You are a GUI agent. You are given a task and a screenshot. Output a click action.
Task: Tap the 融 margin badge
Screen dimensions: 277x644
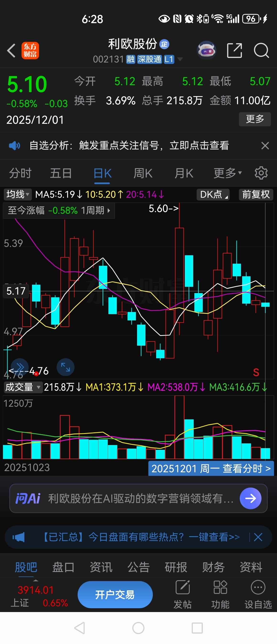pyautogui.click(x=131, y=59)
